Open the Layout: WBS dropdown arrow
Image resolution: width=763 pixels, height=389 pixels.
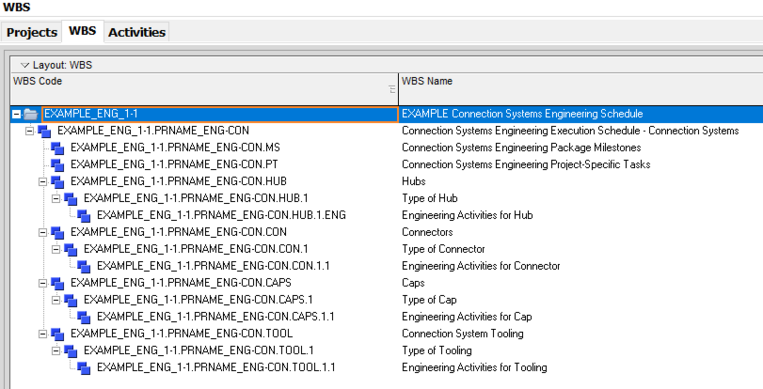(x=25, y=65)
